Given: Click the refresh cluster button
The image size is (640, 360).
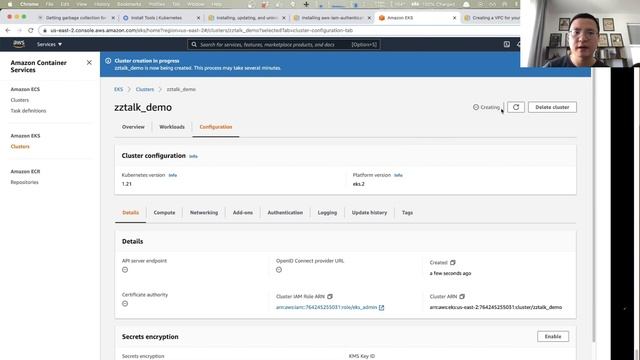Looking at the screenshot, I should 516,107.
